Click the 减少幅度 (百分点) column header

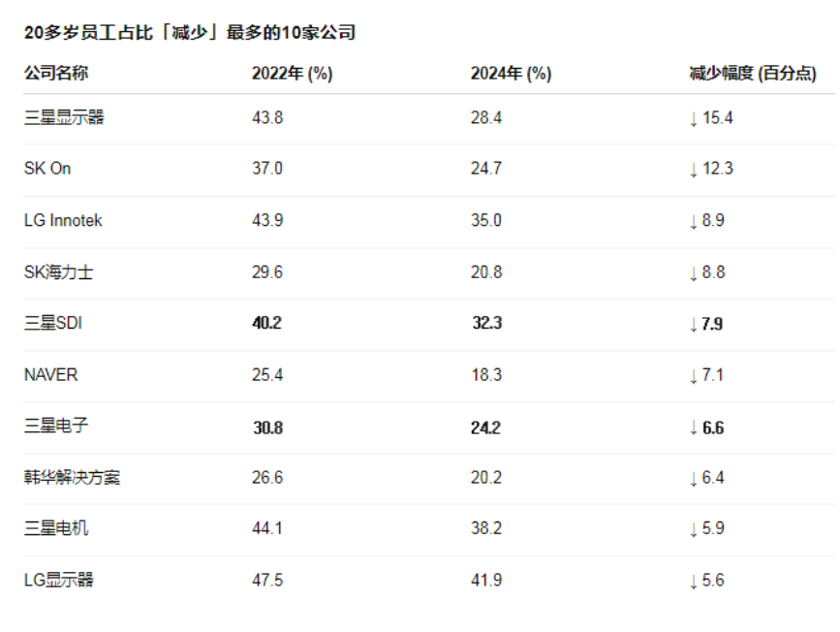coord(752,73)
